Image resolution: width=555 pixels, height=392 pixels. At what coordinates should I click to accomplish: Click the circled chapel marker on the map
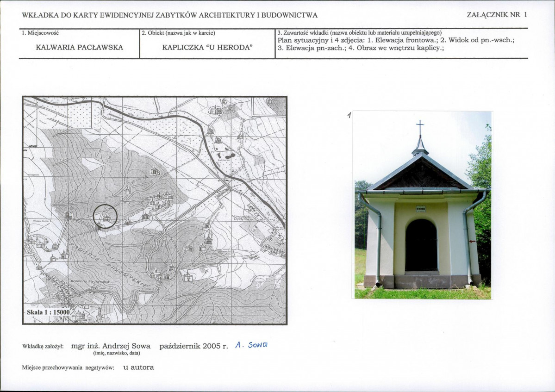105,216
